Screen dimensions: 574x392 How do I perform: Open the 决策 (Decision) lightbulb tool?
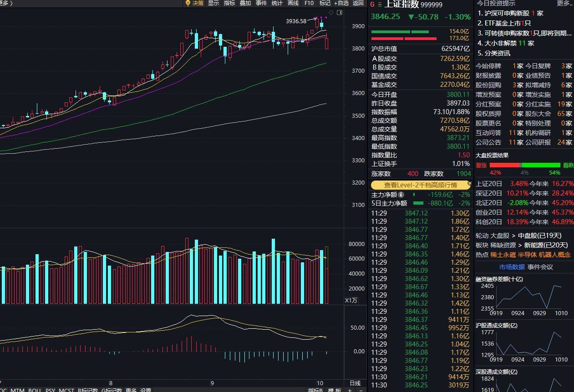point(197,3)
